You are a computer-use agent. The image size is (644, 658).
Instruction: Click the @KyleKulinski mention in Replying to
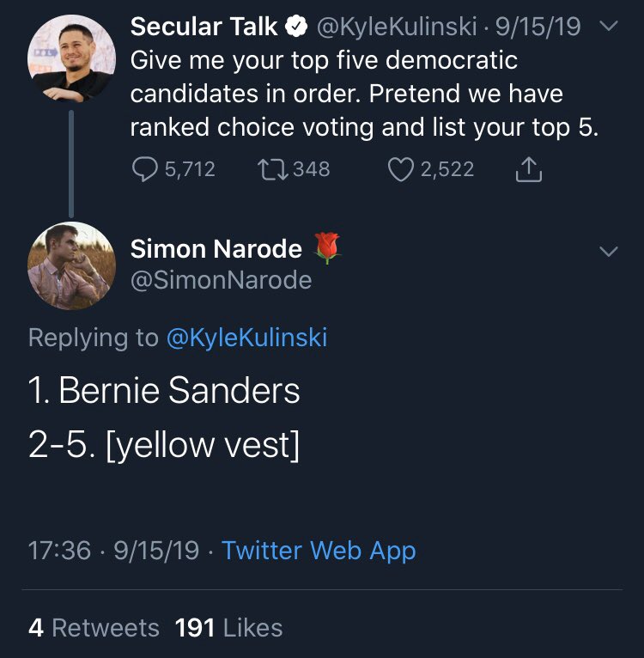click(x=246, y=338)
